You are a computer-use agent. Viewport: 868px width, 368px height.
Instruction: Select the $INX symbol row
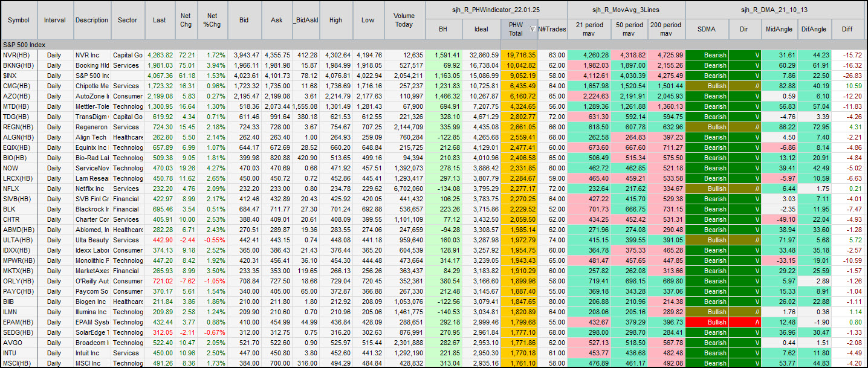[x=19, y=76]
